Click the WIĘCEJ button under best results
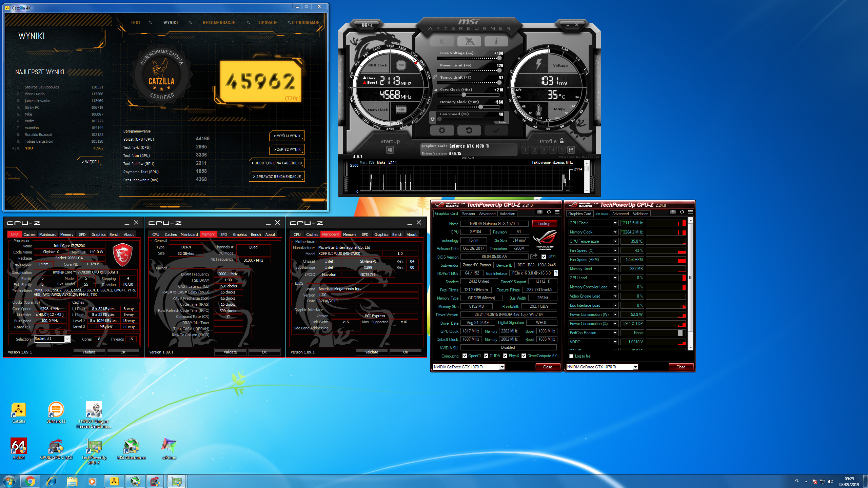 [x=90, y=162]
